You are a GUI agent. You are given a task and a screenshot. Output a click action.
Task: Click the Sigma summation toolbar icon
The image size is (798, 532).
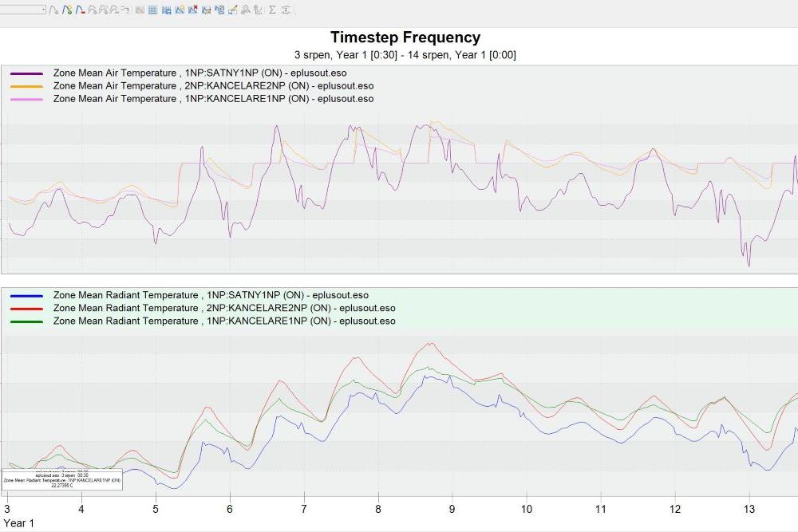pos(272,10)
